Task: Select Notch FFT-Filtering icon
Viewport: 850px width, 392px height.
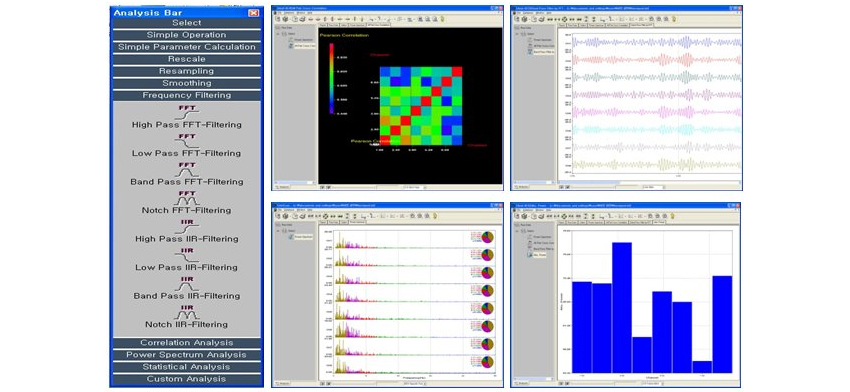Action: 187,197
